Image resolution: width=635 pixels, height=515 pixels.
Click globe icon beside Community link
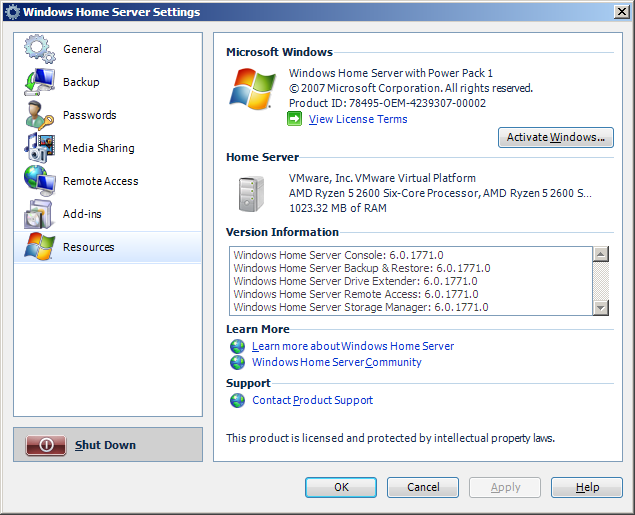click(x=237, y=362)
